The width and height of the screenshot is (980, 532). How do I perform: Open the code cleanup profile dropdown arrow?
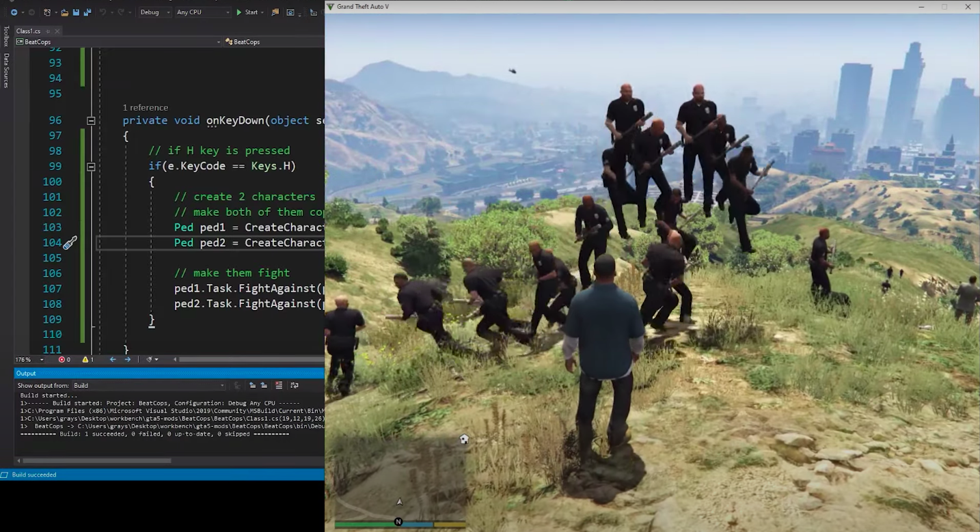(x=156, y=359)
